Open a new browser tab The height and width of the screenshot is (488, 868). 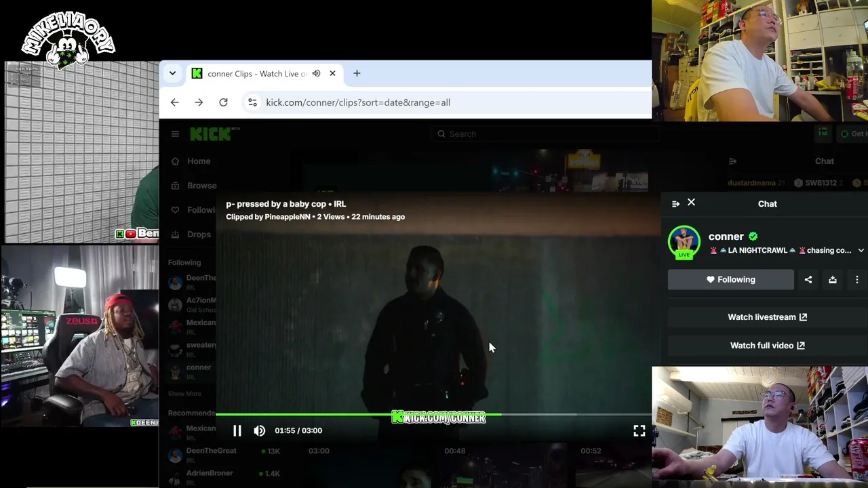357,73
